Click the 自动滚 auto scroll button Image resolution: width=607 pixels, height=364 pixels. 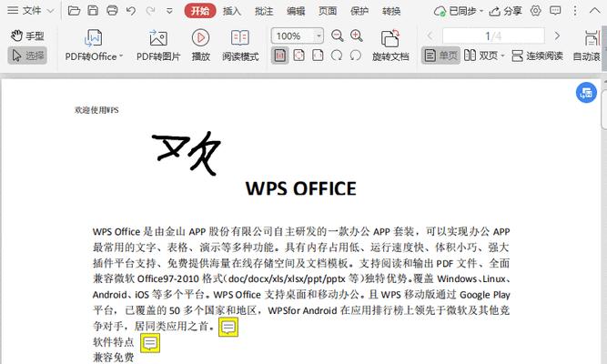coord(587,45)
